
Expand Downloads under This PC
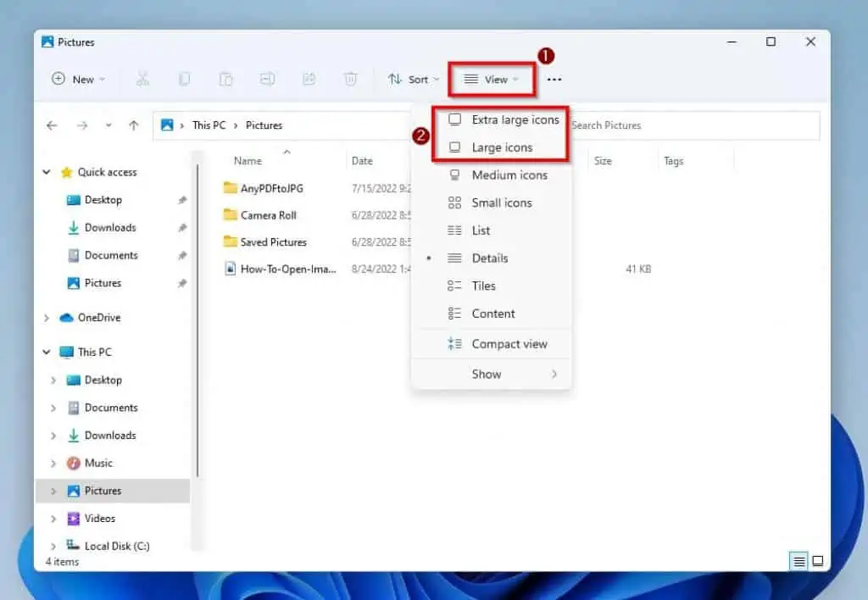(x=53, y=436)
